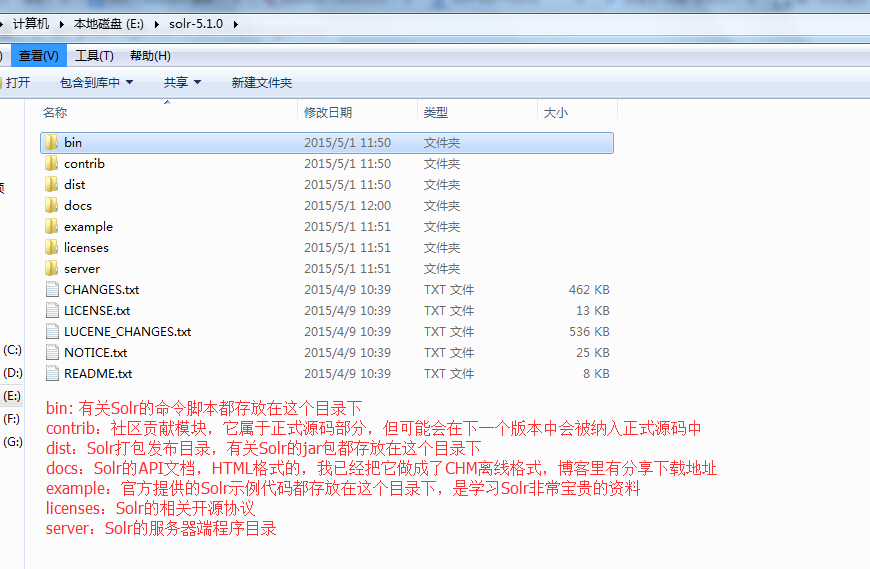This screenshot has width=870, height=569.
Task: Click the folder name server
Action: click(x=82, y=269)
